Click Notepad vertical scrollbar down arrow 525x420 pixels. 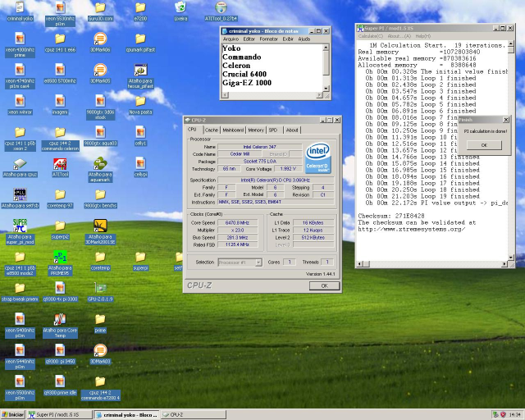pyautogui.click(x=326, y=88)
